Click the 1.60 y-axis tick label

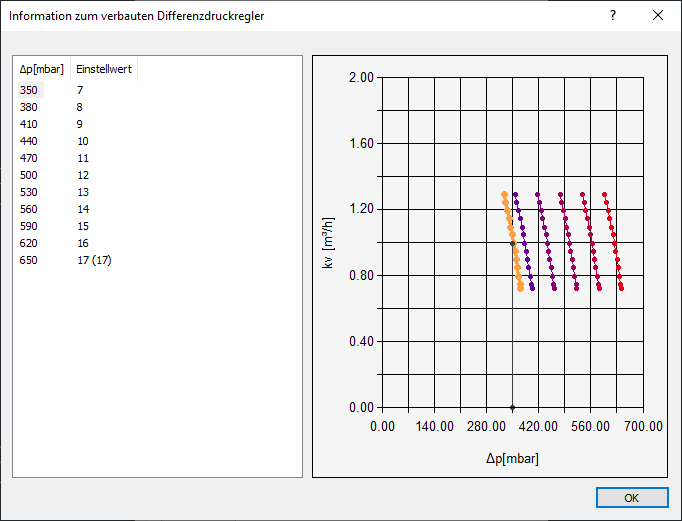361,143
